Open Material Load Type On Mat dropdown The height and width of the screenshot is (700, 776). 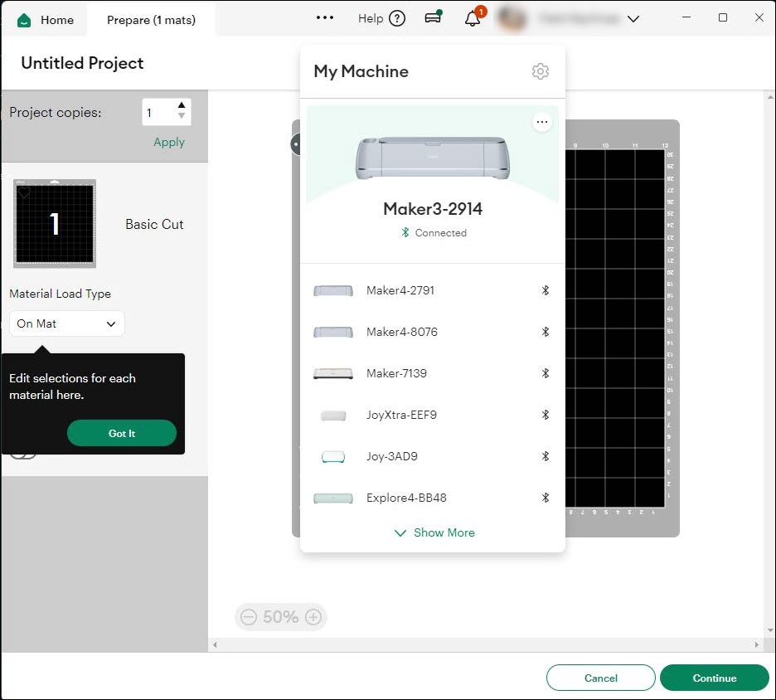point(67,323)
